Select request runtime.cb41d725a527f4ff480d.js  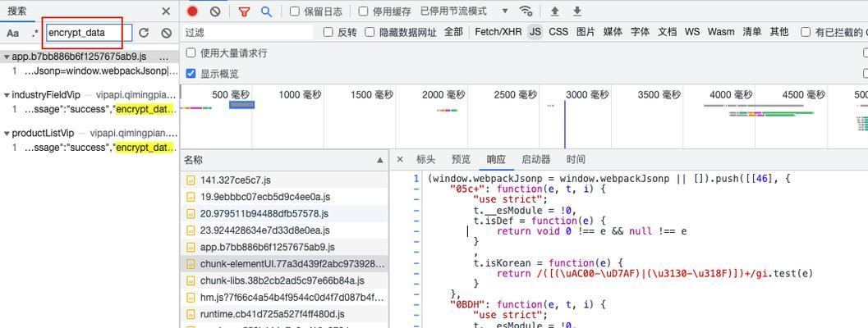point(284,314)
